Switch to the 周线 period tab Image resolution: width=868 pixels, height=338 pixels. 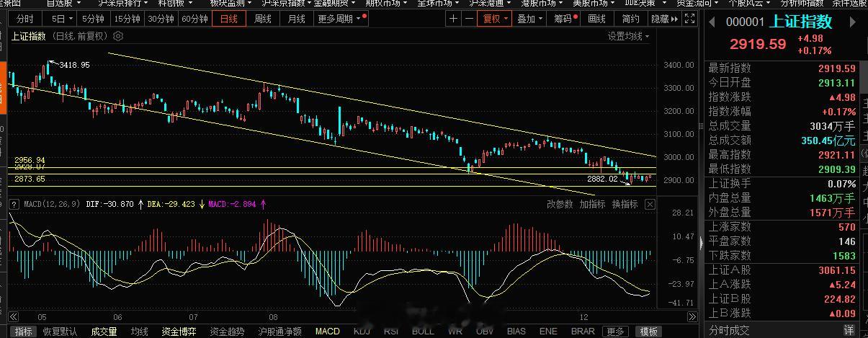pos(263,19)
